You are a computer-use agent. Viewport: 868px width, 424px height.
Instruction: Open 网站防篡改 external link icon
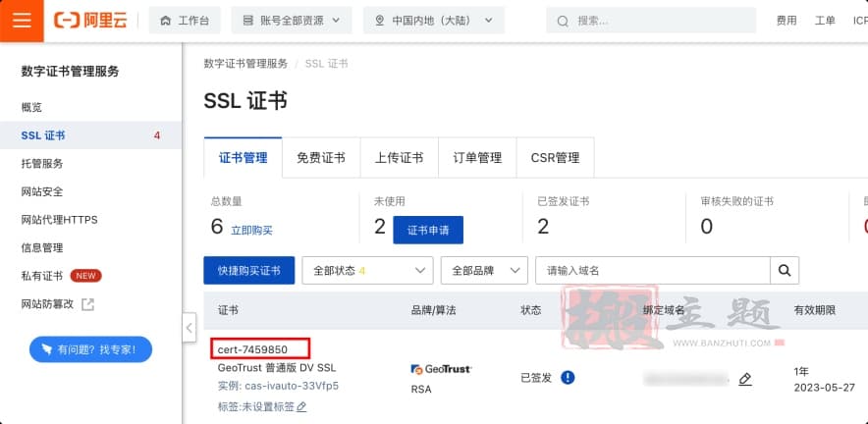click(x=88, y=304)
